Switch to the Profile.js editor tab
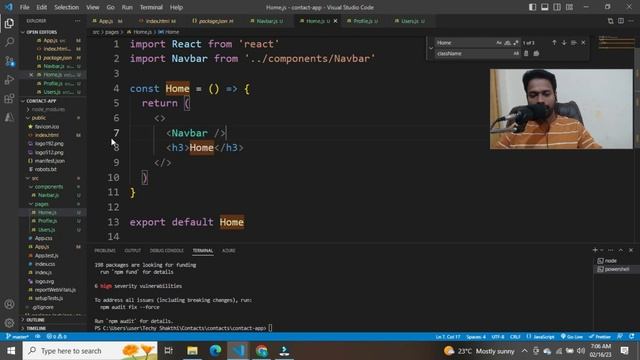The width and height of the screenshot is (640, 360). (x=362, y=21)
